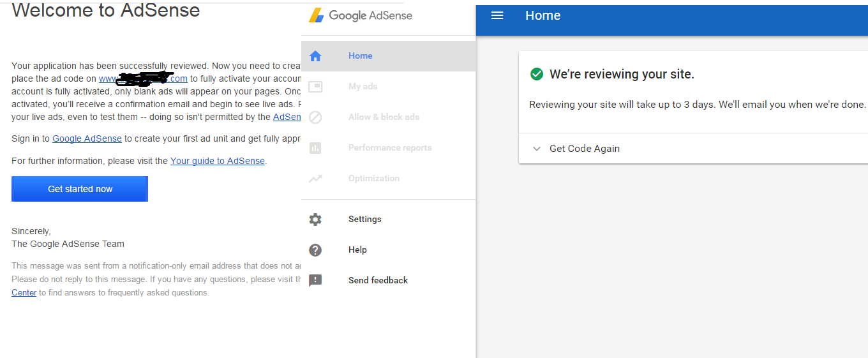The width and height of the screenshot is (868, 358).
Task: Click the Help question mark icon
Action: [315, 250]
